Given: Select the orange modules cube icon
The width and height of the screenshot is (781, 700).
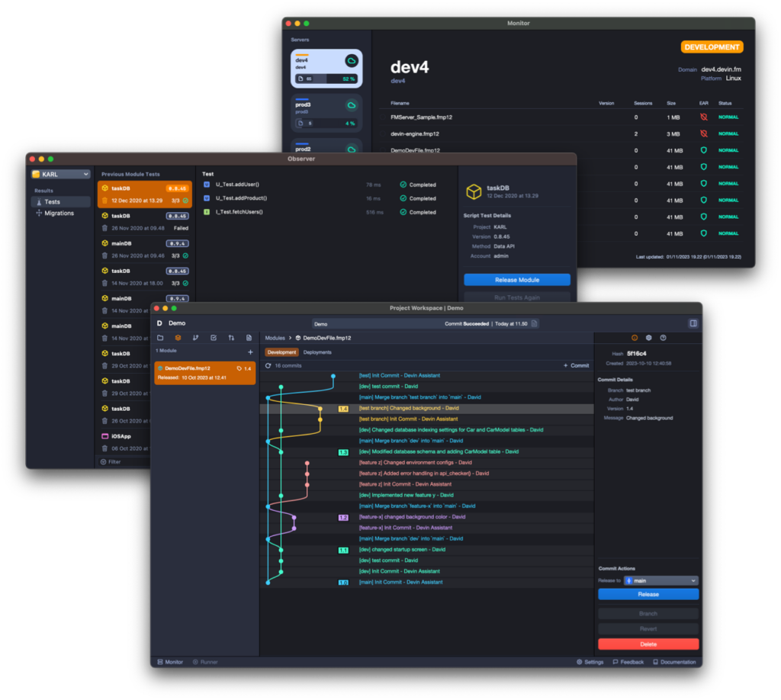Looking at the screenshot, I should 178,338.
